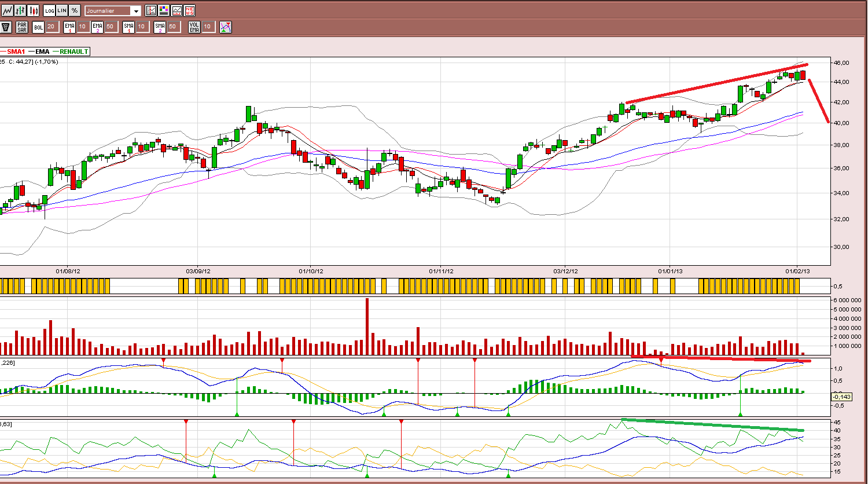868x484 pixels.
Task: Click the last green buy marker in MACD panel
Action: click(x=740, y=413)
